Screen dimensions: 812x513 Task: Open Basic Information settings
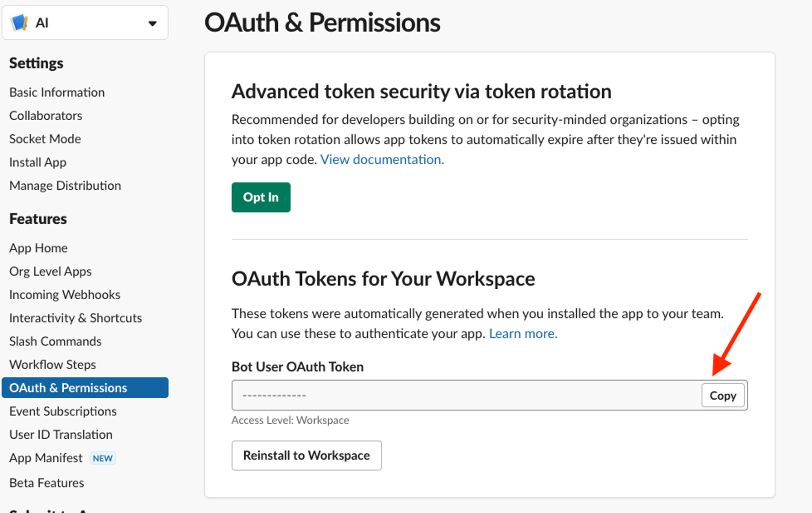click(57, 92)
